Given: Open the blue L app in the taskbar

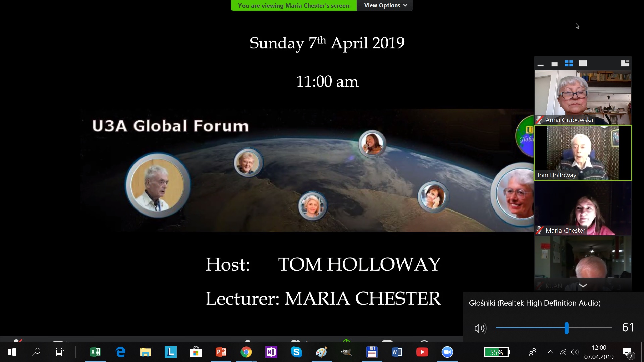Looking at the screenshot, I should click(x=171, y=352).
